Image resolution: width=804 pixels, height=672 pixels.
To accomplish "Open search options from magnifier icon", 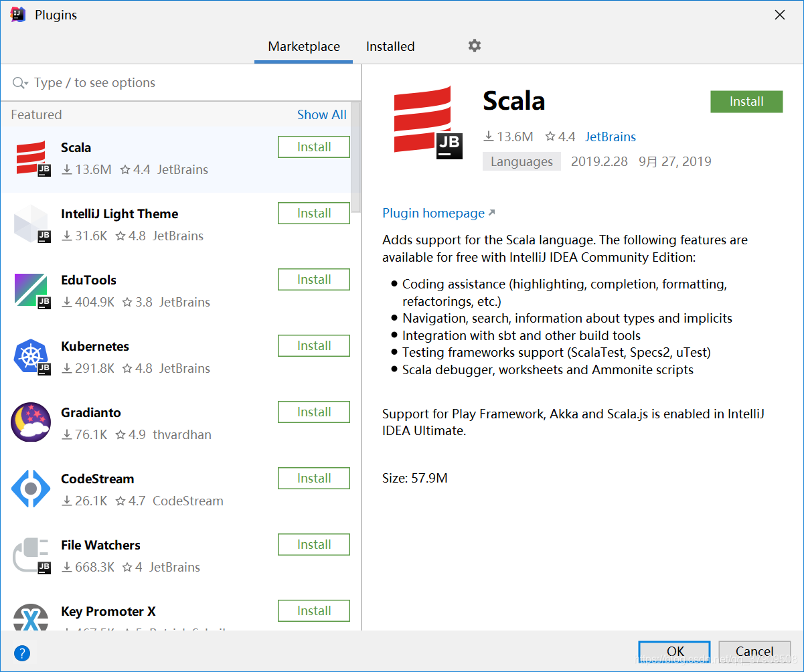I will pos(20,83).
